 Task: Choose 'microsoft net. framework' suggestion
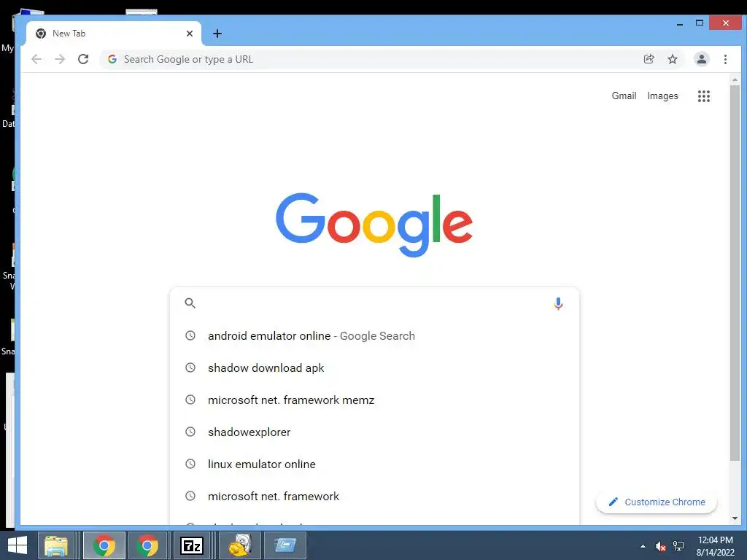374,496
